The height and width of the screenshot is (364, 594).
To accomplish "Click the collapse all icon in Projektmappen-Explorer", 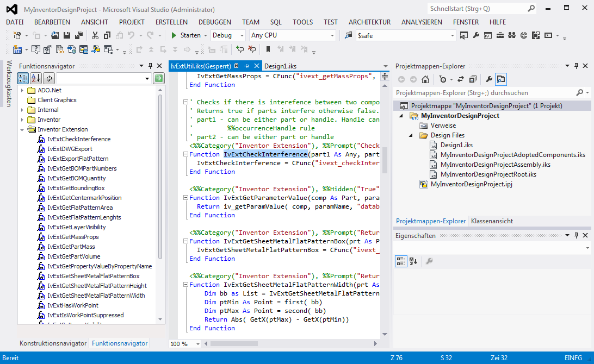I will 473,79.
